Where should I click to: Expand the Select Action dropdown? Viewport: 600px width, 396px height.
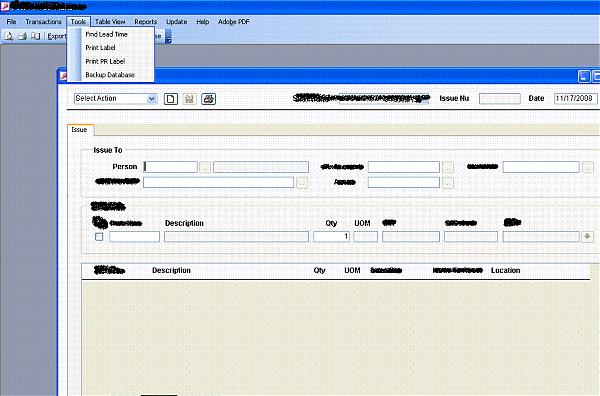(x=152, y=99)
